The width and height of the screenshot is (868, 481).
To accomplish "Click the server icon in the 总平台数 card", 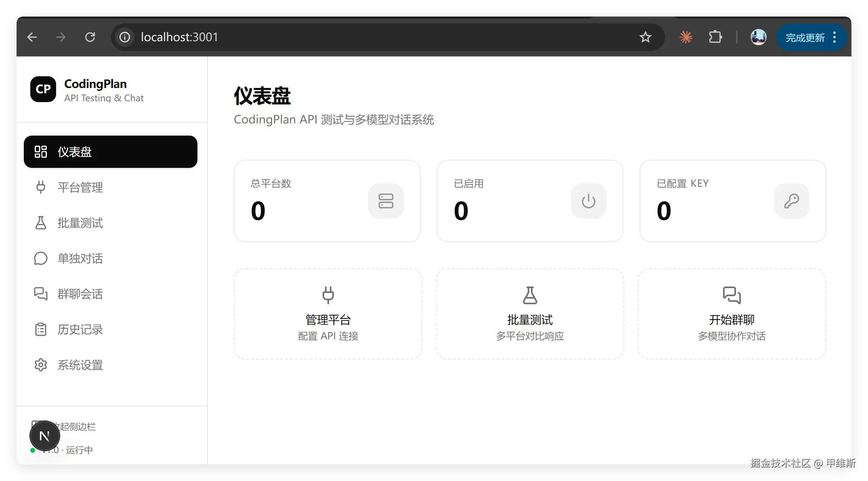I will pos(386,201).
